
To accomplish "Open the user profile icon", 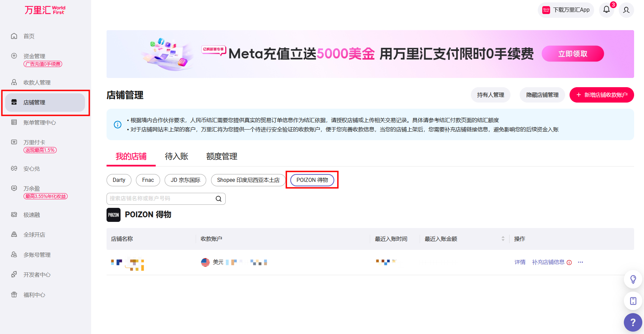I will (626, 10).
